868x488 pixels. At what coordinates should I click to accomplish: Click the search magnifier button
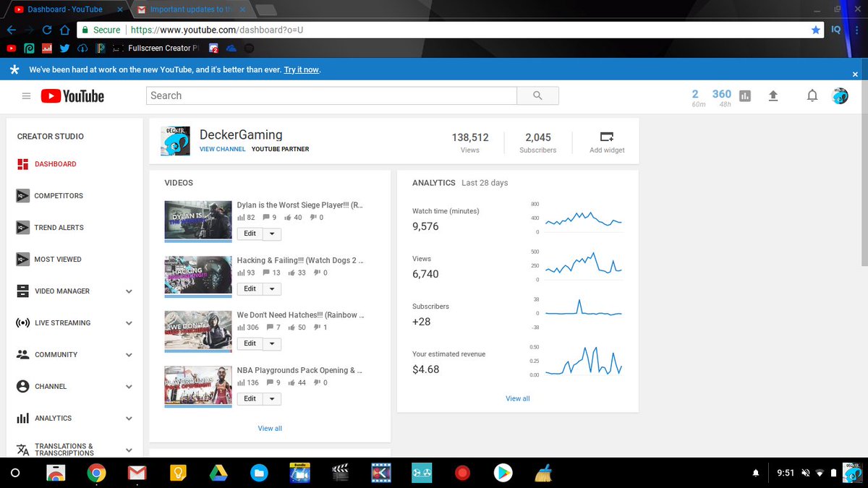click(537, 95)
